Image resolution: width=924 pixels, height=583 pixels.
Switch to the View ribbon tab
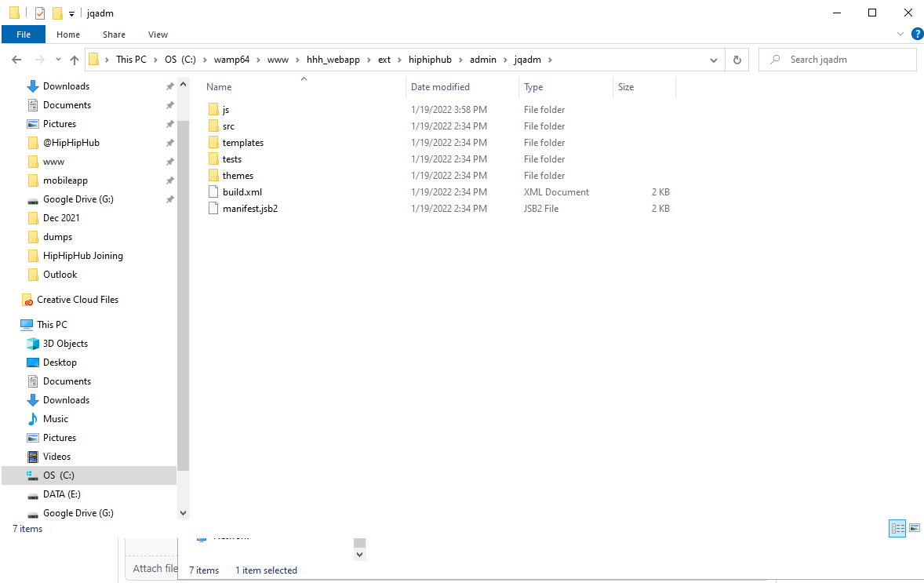tap(158, 35)
